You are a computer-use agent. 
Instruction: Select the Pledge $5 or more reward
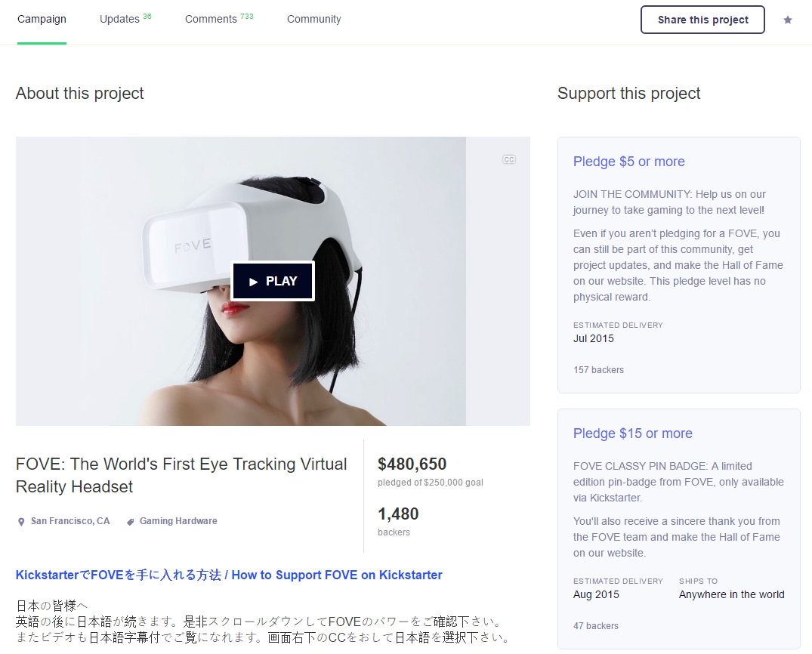coord(628,162)
